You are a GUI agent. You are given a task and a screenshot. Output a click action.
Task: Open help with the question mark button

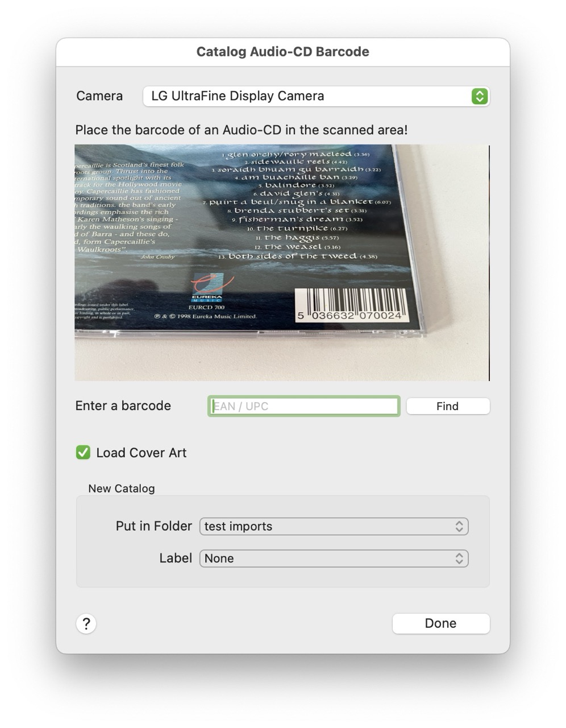click(86, 624)
